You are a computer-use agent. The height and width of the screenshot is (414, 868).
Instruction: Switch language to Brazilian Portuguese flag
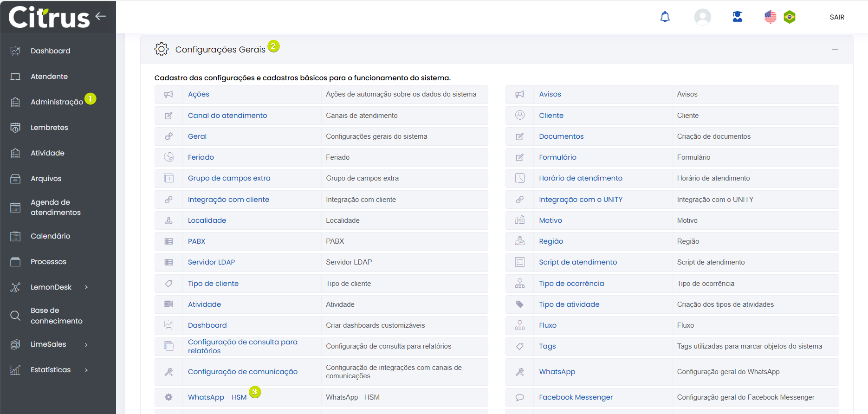[789, 17]
